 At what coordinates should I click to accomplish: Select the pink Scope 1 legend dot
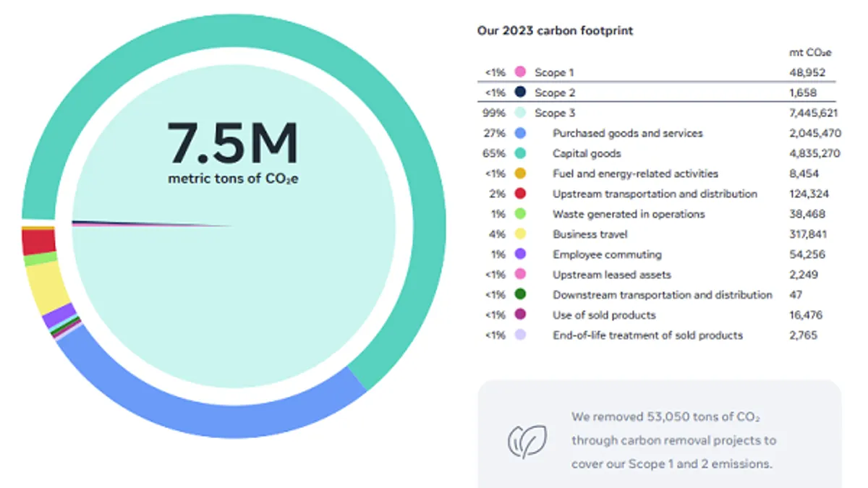pos(519,72)
